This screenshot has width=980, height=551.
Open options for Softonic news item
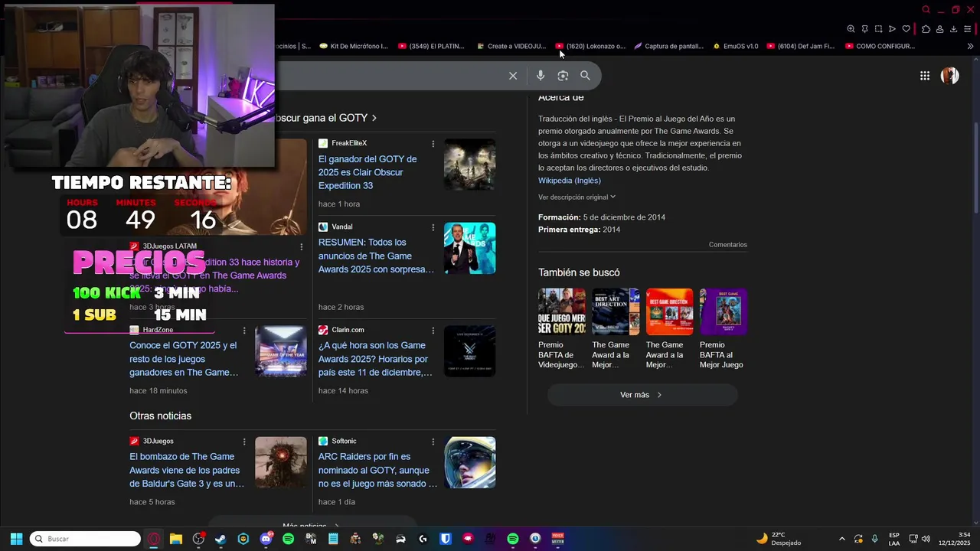[433, 442]
